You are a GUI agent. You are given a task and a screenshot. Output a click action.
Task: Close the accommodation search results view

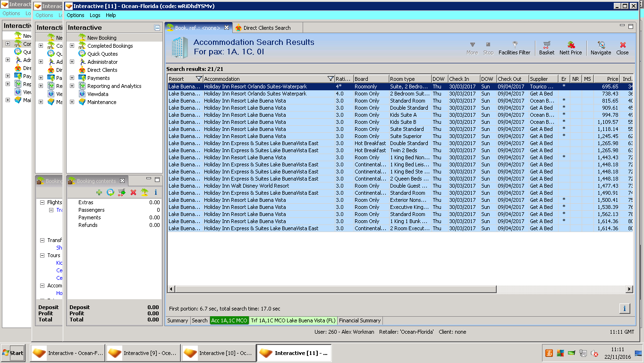pos(622,48)
